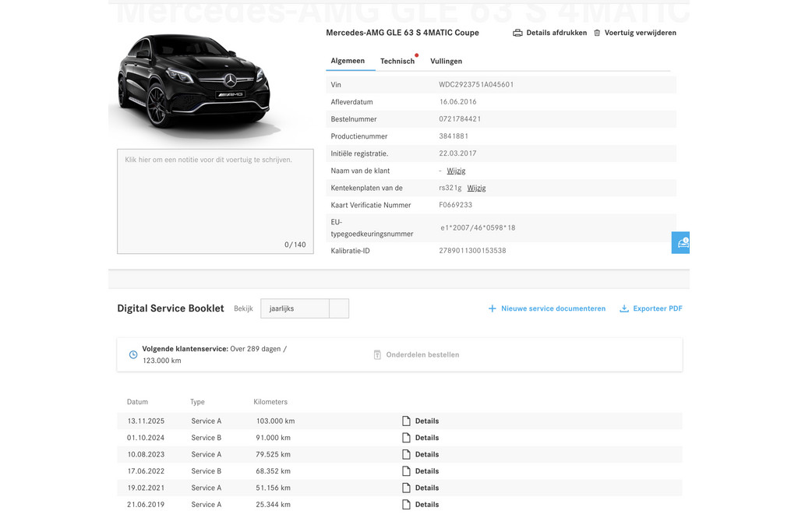This screenshot has width=798, height=532.
Task: Open the jaarlijks view dropdown
Action: (x=295, y=308)
